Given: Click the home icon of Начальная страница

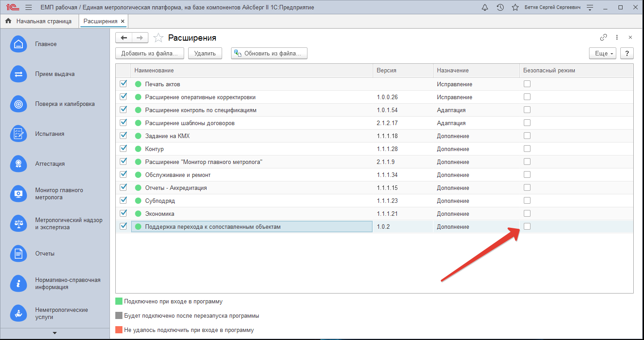Looking at the screenshot, I should (x=8, y=21).
